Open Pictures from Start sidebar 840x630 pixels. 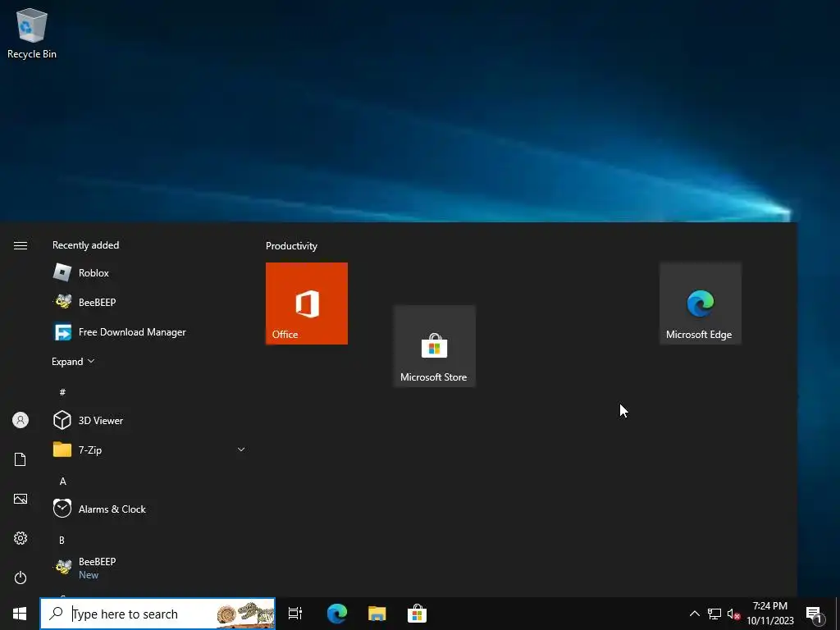(x=21, y=499)
